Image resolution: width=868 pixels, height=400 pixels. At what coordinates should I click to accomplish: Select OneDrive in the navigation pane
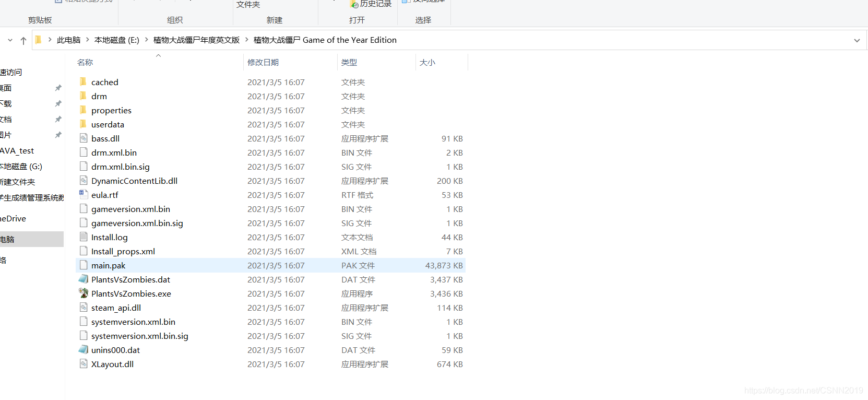(x=13, y=218)
